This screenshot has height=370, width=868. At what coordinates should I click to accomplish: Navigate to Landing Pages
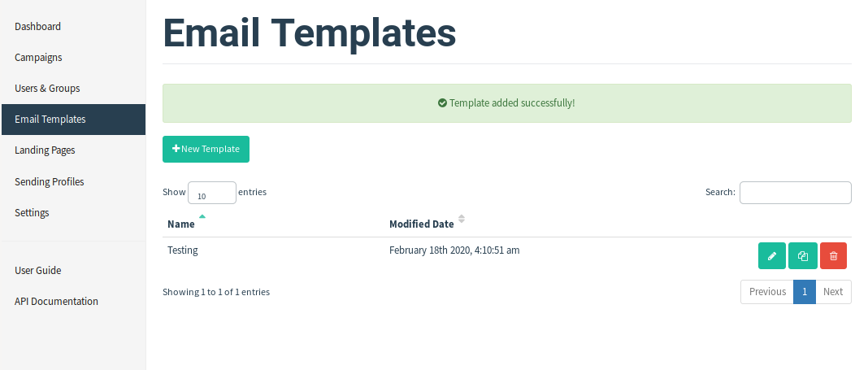coord(45,150)
